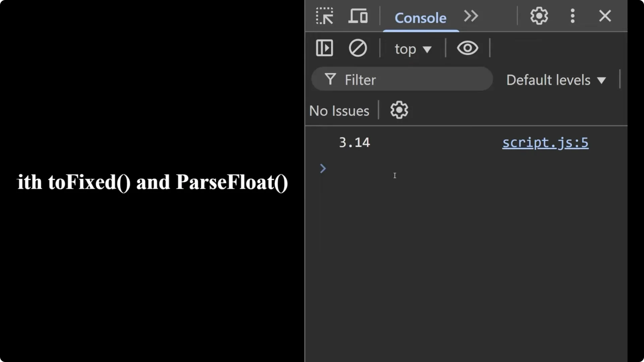Open console settings gear next to No Issues
The height and width of the screenshot is (362, 644).
(x=399, y=110)
